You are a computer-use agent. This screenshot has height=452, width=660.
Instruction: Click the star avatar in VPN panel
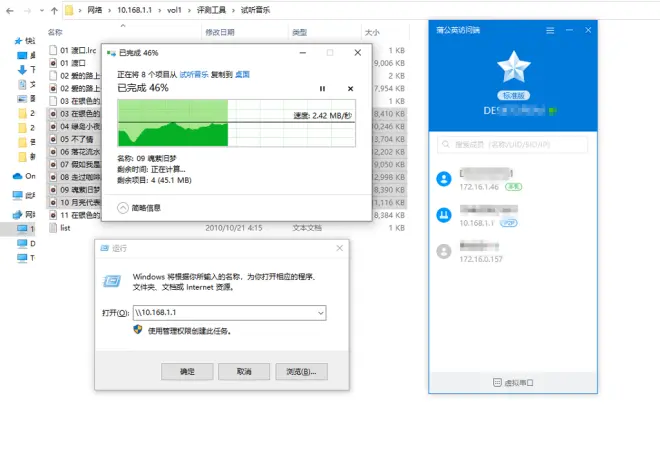pos(512,68)
